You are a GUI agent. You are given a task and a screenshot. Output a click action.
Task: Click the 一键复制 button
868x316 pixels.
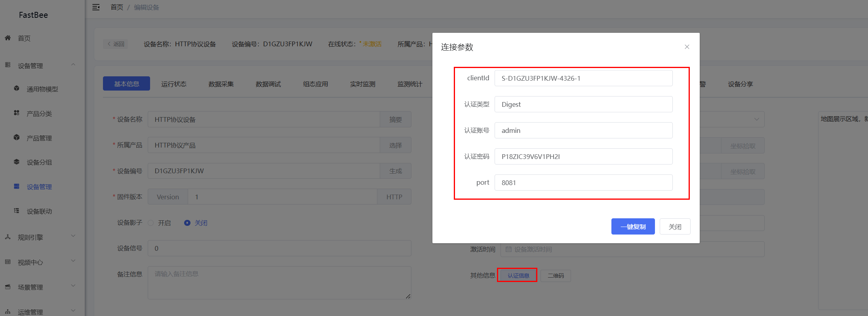click(633, 227)
